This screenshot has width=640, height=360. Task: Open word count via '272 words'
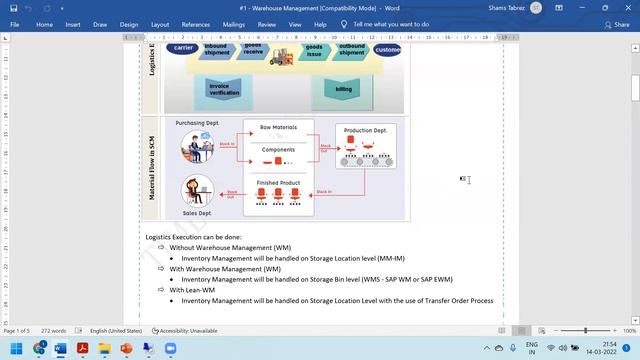pyautogui.click(x=53, y=331)
